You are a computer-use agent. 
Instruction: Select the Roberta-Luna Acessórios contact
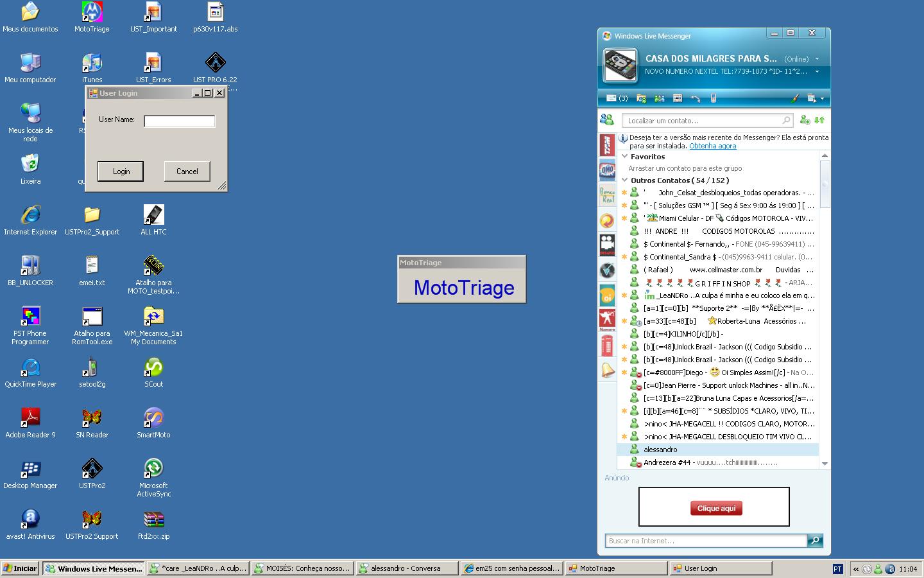click(718, 321)
